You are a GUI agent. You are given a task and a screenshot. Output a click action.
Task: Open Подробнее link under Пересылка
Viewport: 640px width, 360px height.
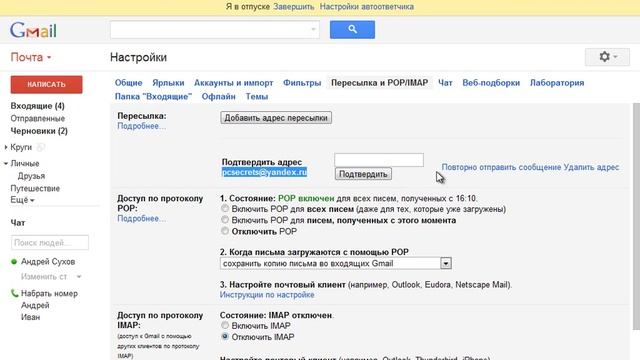(x=141, y=126)
